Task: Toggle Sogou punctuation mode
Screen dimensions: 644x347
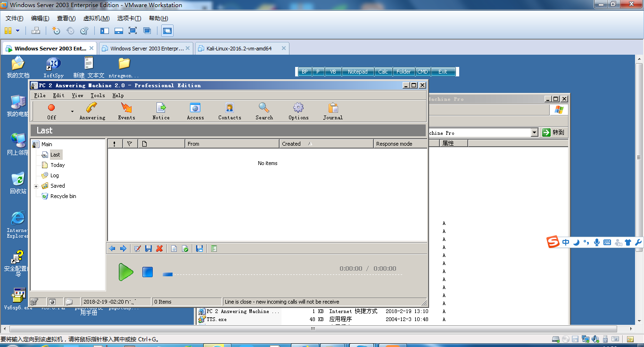Action: click(586, 242)
